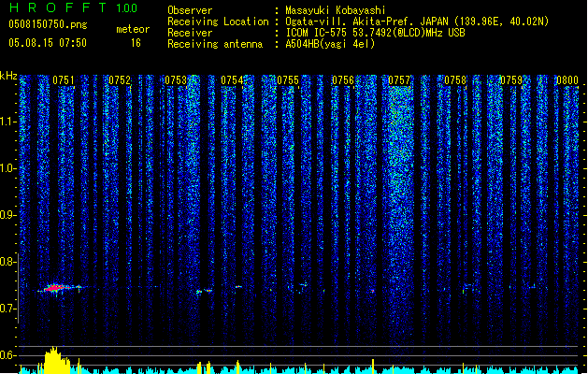Click the date stamp 05.08.15 07:50

pos(48,43)
